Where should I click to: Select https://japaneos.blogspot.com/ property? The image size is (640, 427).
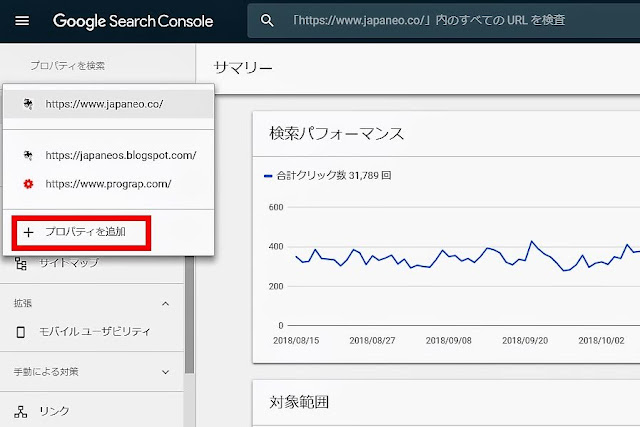click(108, 155)
